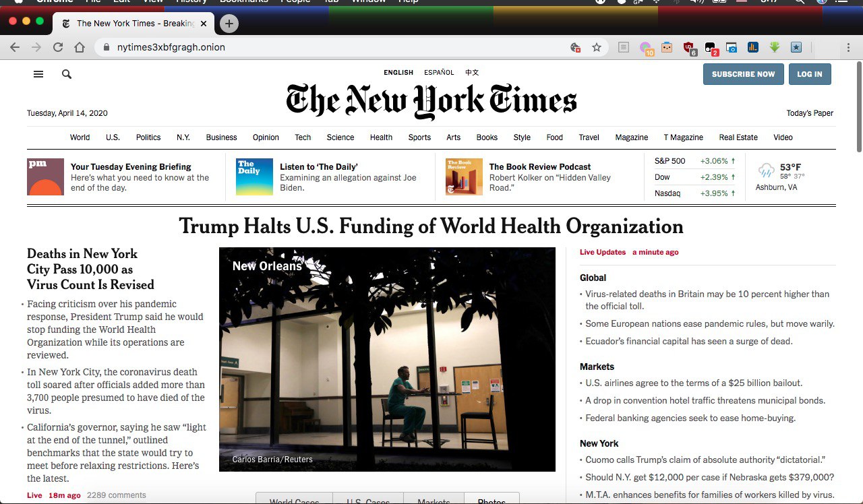The image size is (863, 504).
Task: Open the Food section
Action: (x=555, y=137)
